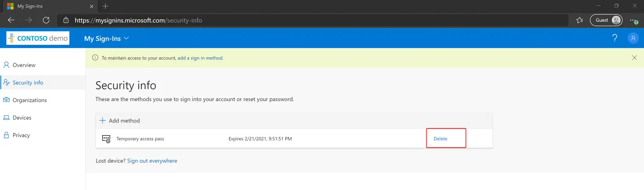Click the Sign out everywhere link
644x190 pixels.
point(152,161)
